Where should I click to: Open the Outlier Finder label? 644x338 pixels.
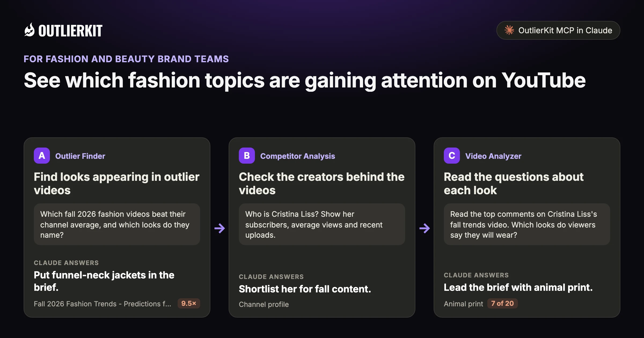pyautogui.click(x=80, y=156)
